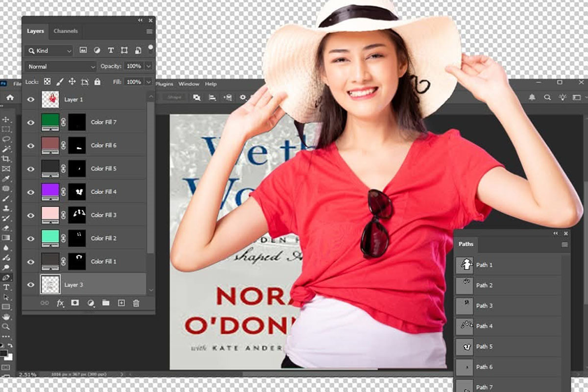
Task: Select the Move tool in the toolbar
Action: [6, 120]
